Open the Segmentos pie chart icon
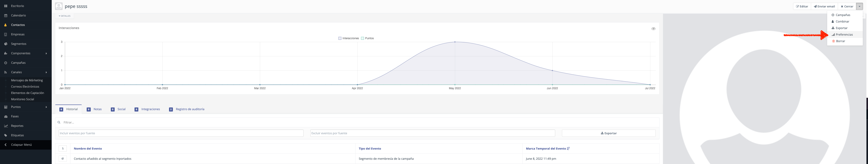The height and width of the screenshot is (164, 868). click(x=6, y=44)
